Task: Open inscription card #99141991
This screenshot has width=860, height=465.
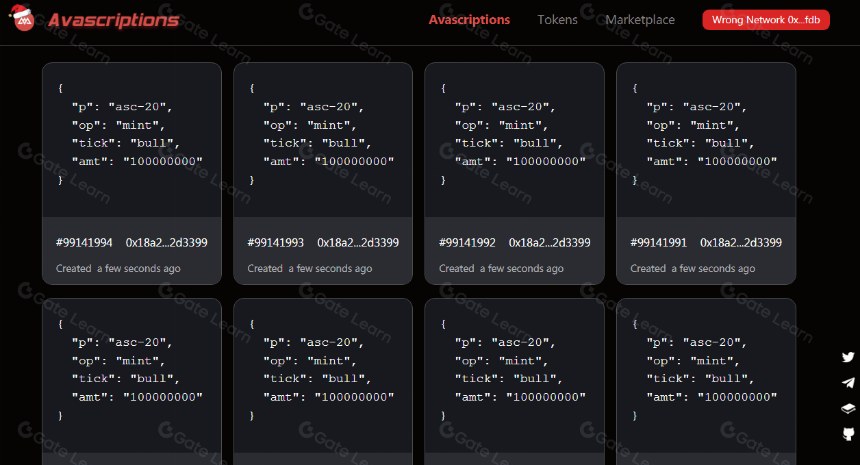Action: pyautogui.click(x=706, y=173)
